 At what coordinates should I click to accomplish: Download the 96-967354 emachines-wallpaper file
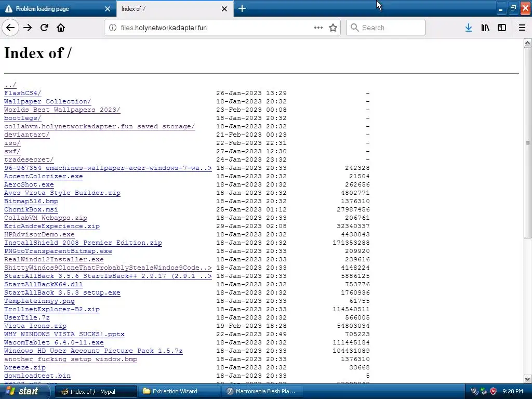(x=108, y=168)
